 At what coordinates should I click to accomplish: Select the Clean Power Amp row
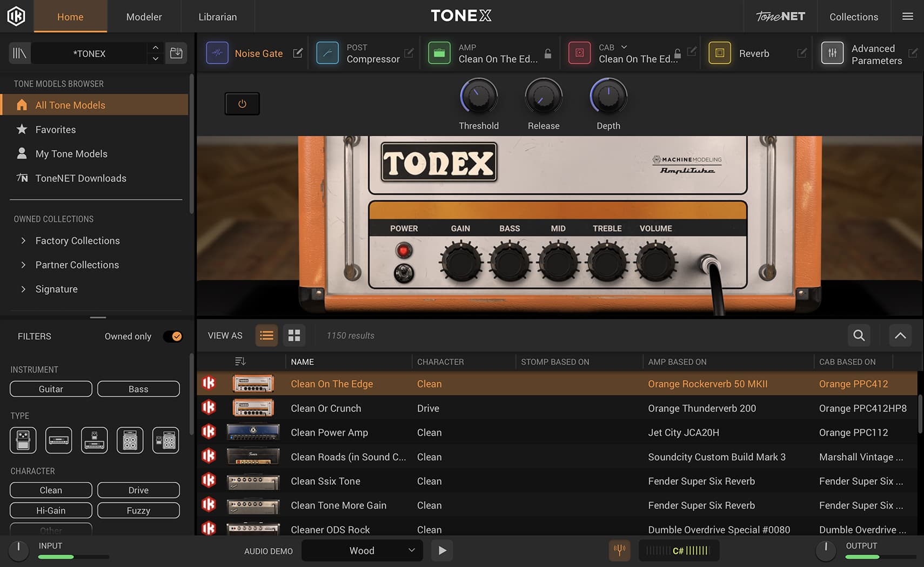click(329, 433)
